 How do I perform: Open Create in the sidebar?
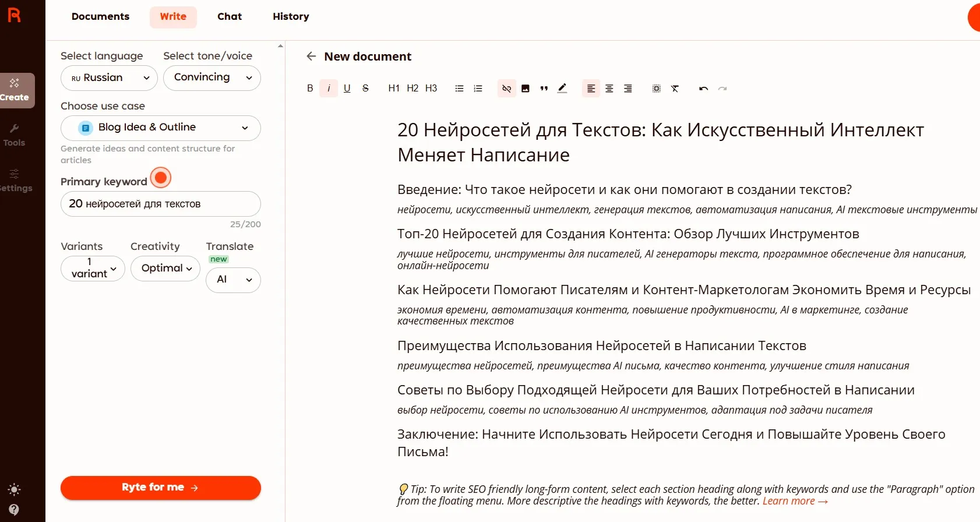coord(15,90)
